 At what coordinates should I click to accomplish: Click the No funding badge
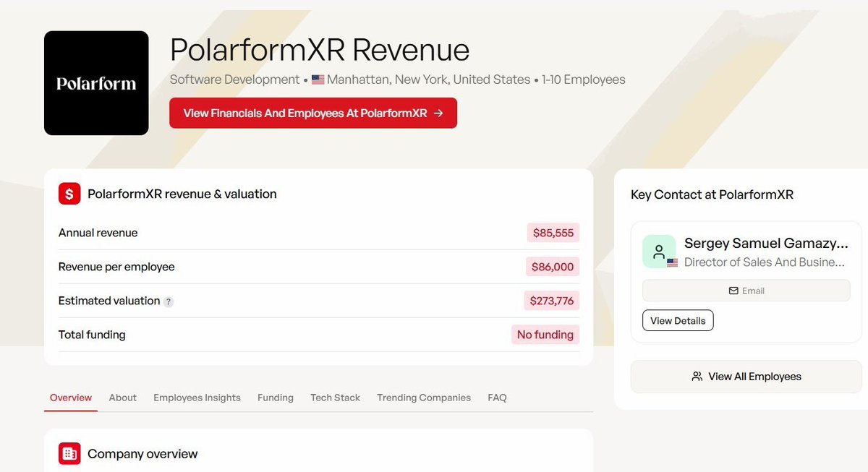coord(545,335)
